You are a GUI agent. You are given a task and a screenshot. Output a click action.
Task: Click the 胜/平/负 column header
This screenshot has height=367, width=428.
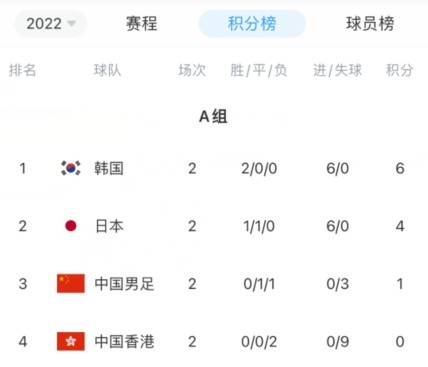tap(258, 70)
